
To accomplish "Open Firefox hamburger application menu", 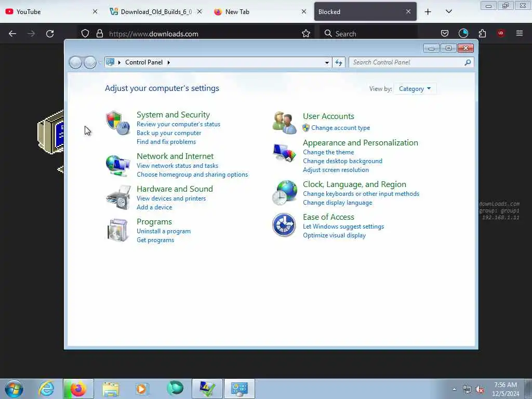I will coord(520,33).
